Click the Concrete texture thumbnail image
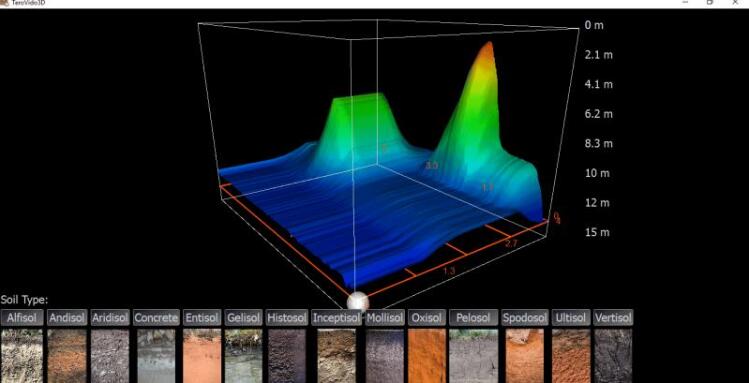This screenshot has height=383, width=749. [x=156, y=356]
